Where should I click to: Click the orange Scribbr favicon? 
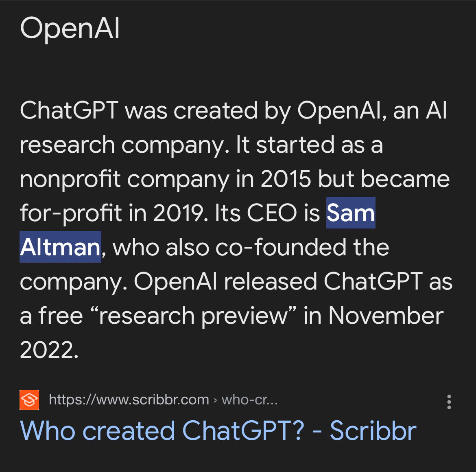coord(29,400)
